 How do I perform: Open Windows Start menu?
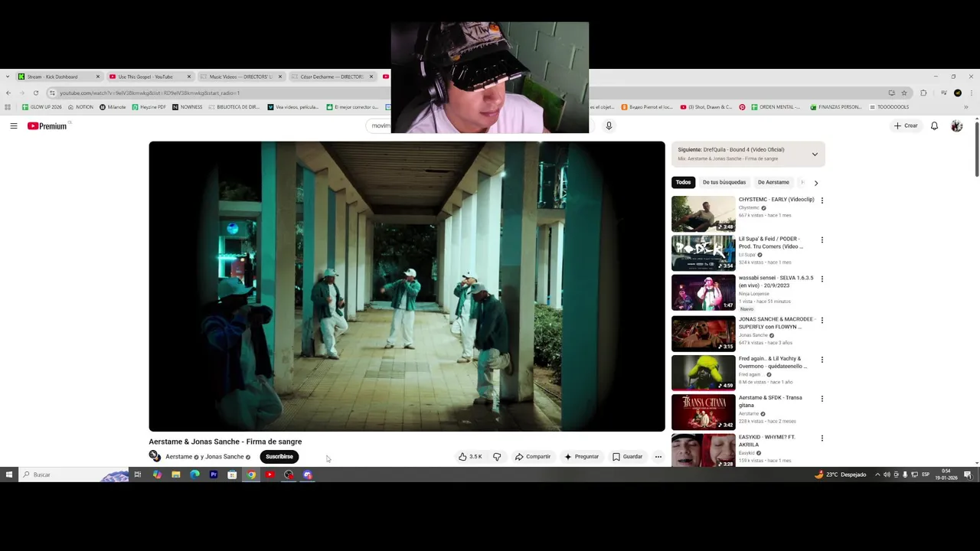click(9, 474)
